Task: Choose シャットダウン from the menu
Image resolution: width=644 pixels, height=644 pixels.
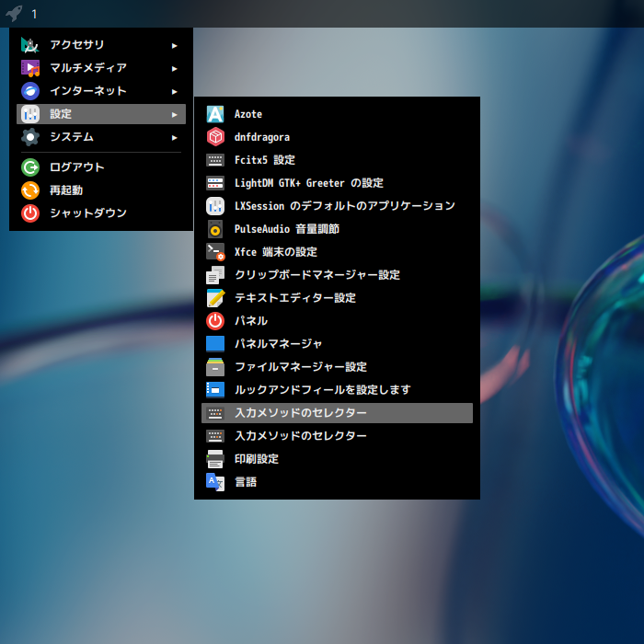Action: [101, 213]
